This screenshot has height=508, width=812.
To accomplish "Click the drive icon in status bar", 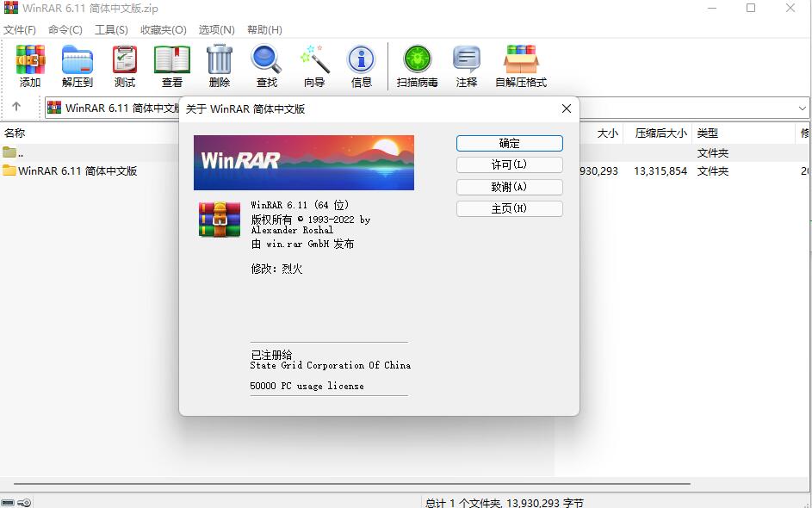I will tap(8, 502).
